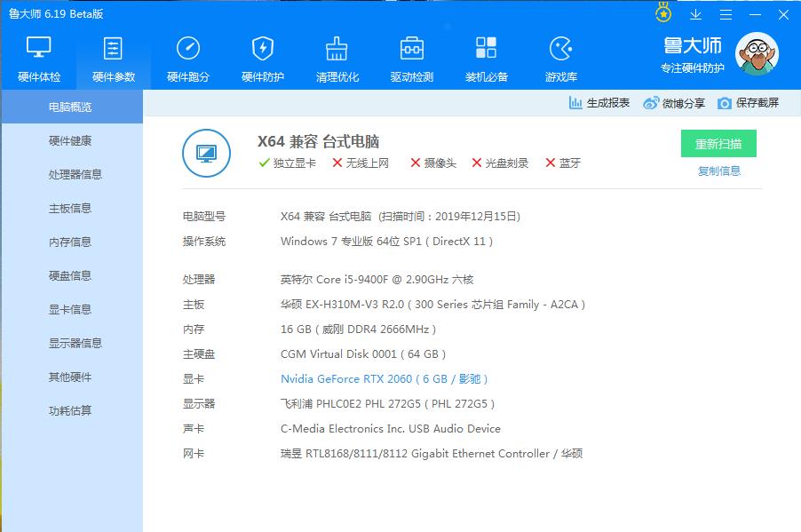Launch 清理优化 cleanup optimization

coord(337,58)
